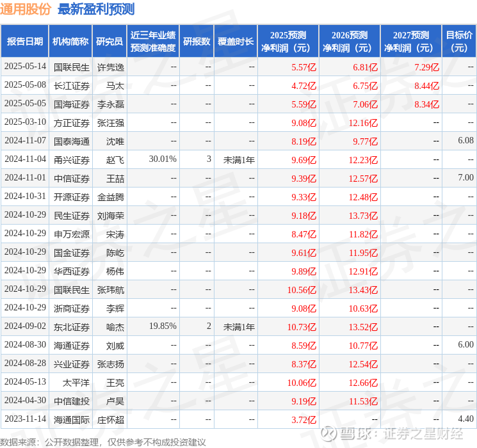The image size is (477, 448).
Task: Click the 2026预测净利润 header
Action: pos(350,42)
